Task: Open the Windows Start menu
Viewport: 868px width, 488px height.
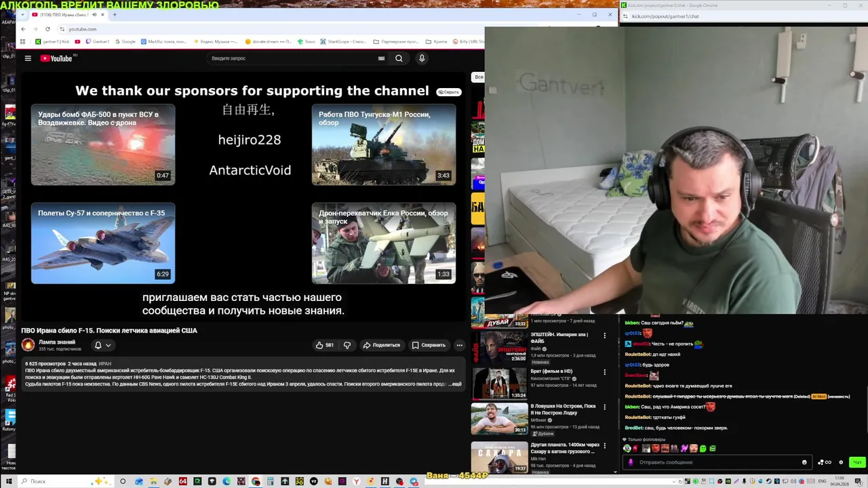Action: 8,481
